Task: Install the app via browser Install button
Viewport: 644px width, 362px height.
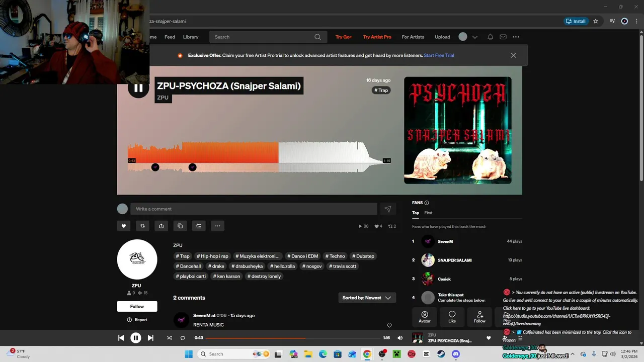Action: coord(576,21)
